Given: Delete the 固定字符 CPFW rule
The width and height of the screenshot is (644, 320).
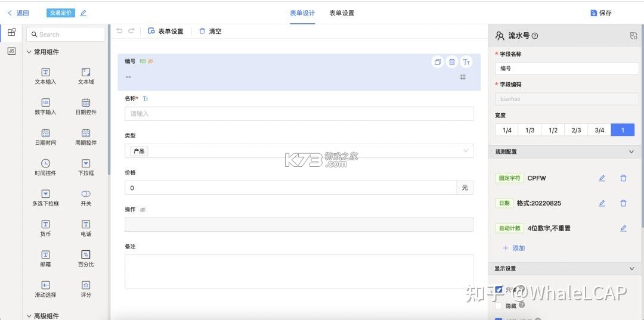Looking at the screenshot, I should (x=624, y=178).
